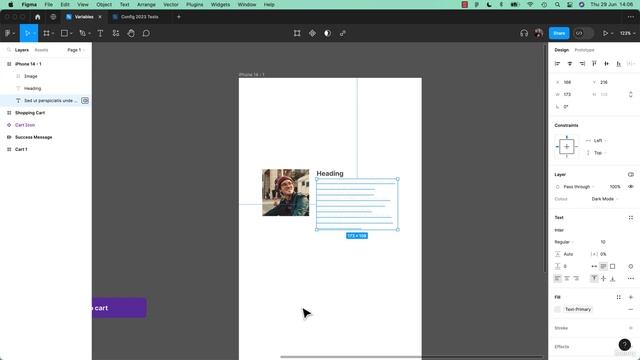Select the Move tool
Screen dimensions: 640x360
[27, 33]
